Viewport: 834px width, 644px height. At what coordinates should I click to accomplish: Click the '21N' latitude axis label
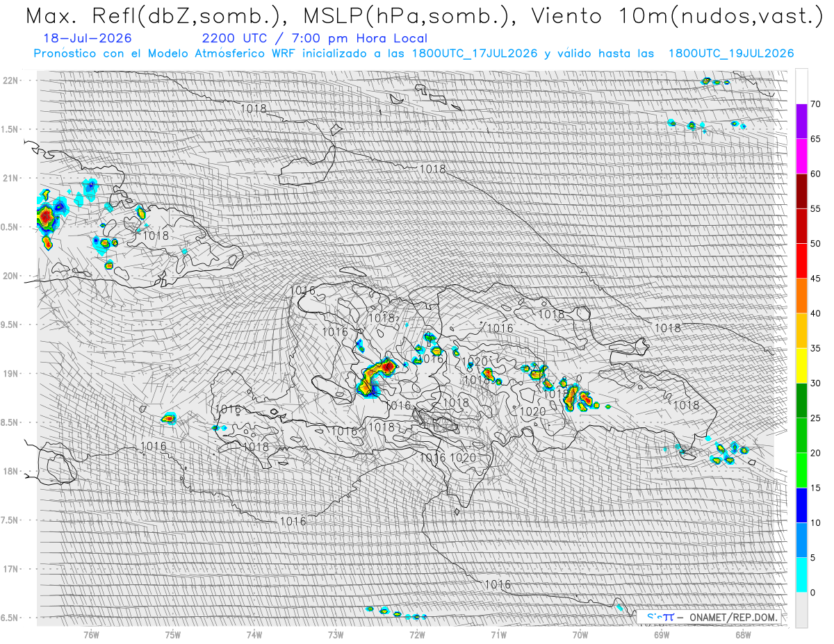[10, 178]
